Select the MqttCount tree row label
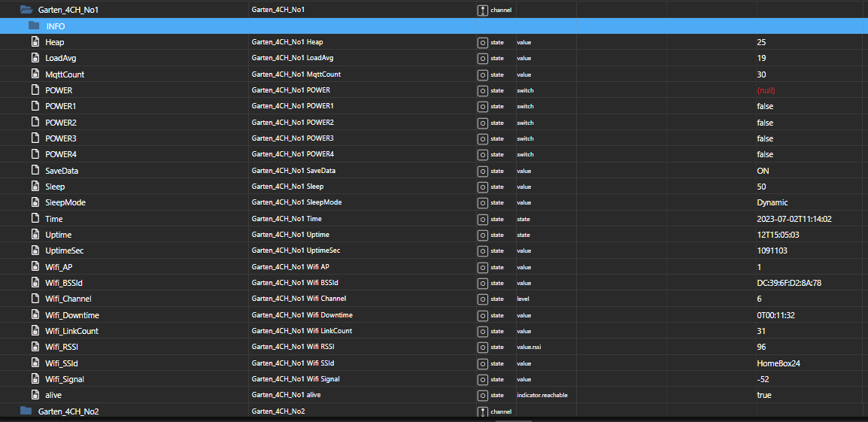868x422 pixels. [x=65, y=74]
